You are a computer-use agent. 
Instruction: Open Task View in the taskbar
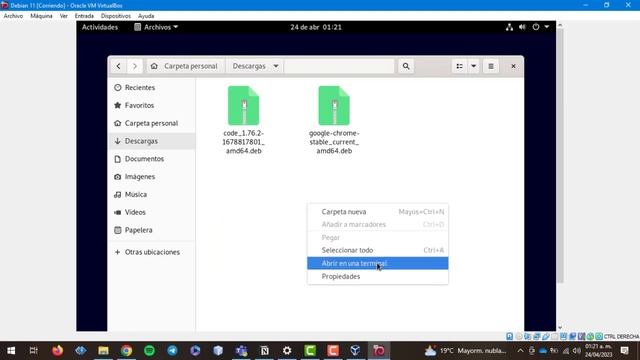point(34,351)
